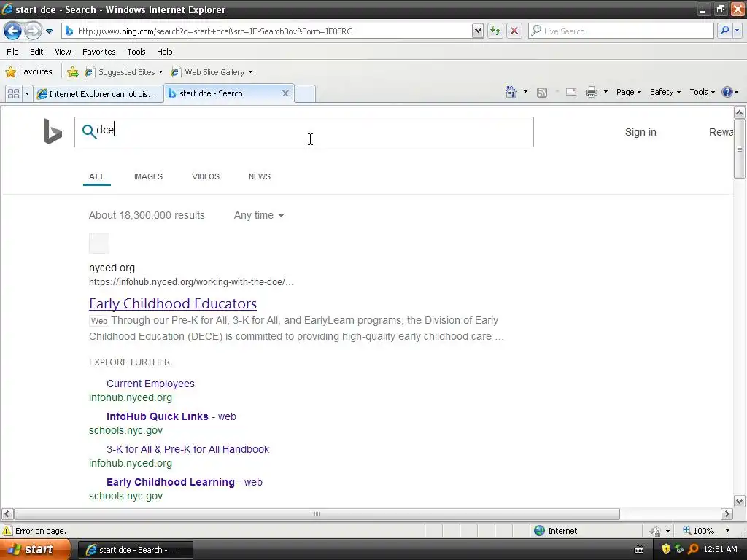The width and height of the screenshot is (747, 560).
Task: Open the Tools command bar menu
Action: point(702,92)
